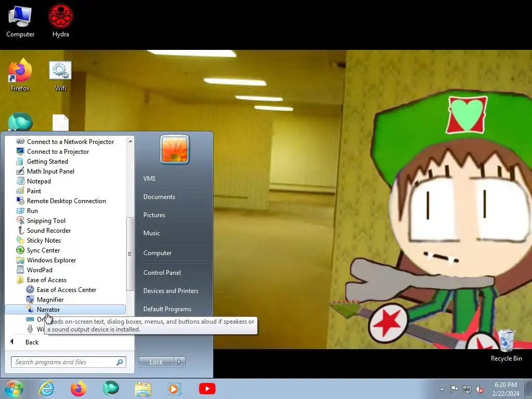Click the programs list scrollbar thumb
This screenshot has width=532, height=399.
point(130,254)
